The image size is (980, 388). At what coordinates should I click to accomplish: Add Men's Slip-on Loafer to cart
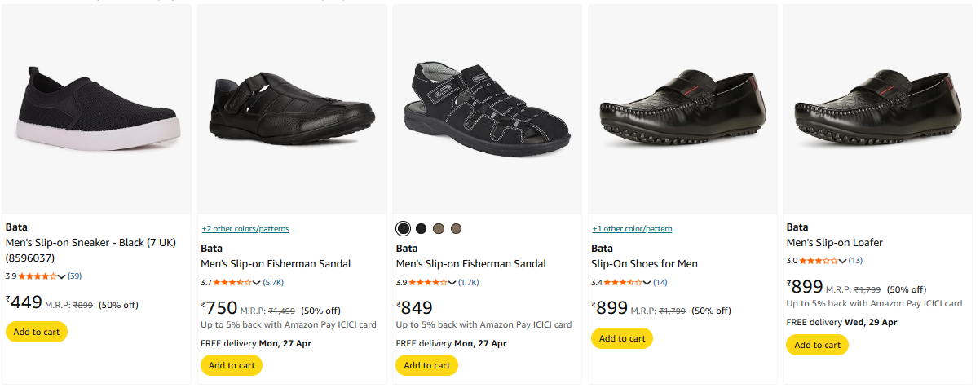817,345
